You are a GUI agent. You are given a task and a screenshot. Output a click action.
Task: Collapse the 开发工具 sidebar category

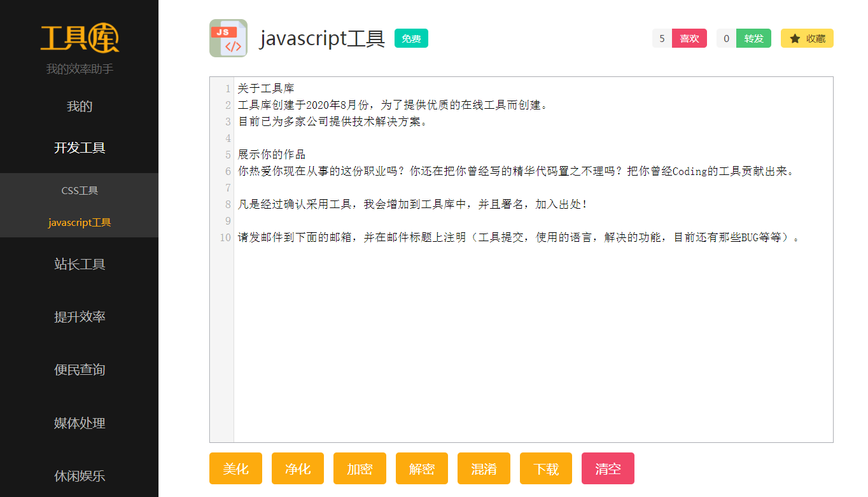click(x=80, y=148)
